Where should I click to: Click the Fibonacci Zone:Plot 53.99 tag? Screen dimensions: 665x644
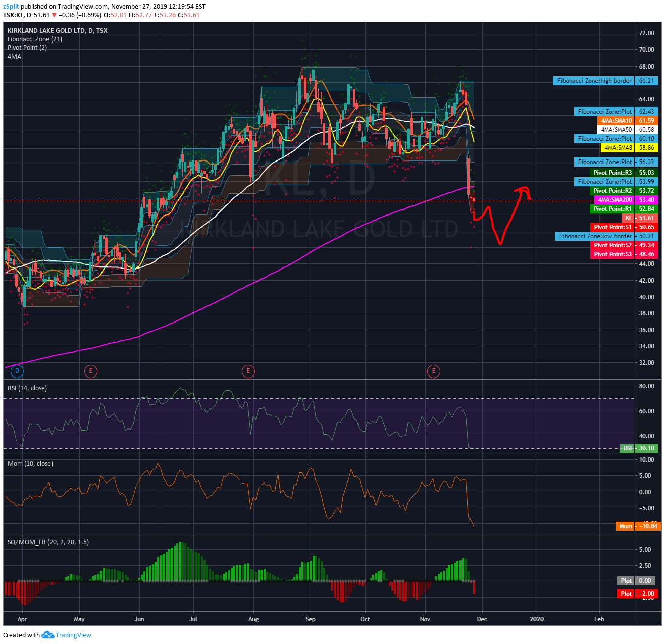coord(616,182)
